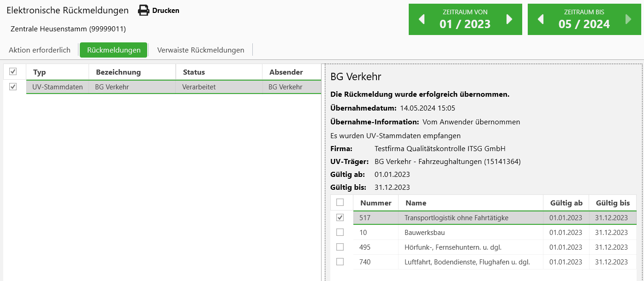Uncheck the UV-Stammdaten row checkbox
This screenshot has width=644, height=281.
coord(14,86)
